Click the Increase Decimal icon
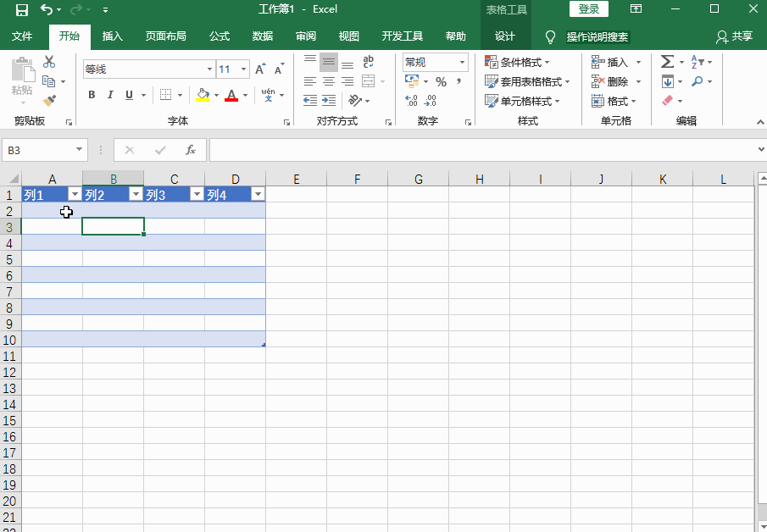Image resolution: width=767 pixels, height=532 pixels. (412, 101)
